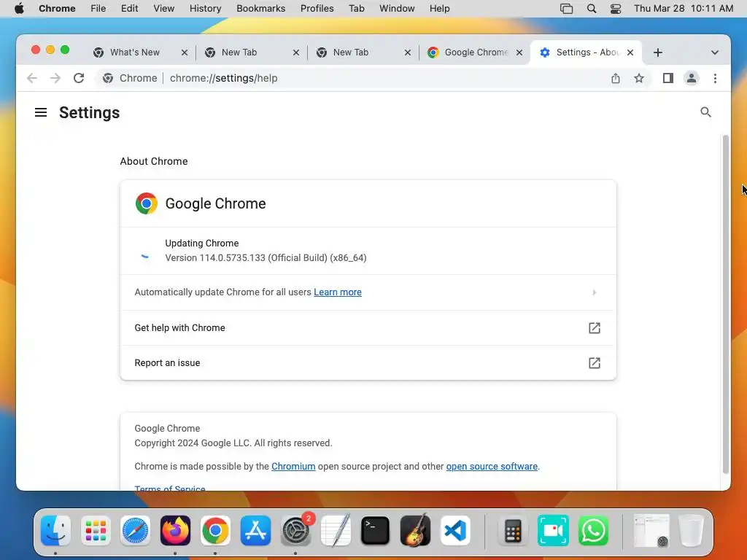Open the Help menu
Viewport: 747px width, 560px height.
(x=439, y=9)
